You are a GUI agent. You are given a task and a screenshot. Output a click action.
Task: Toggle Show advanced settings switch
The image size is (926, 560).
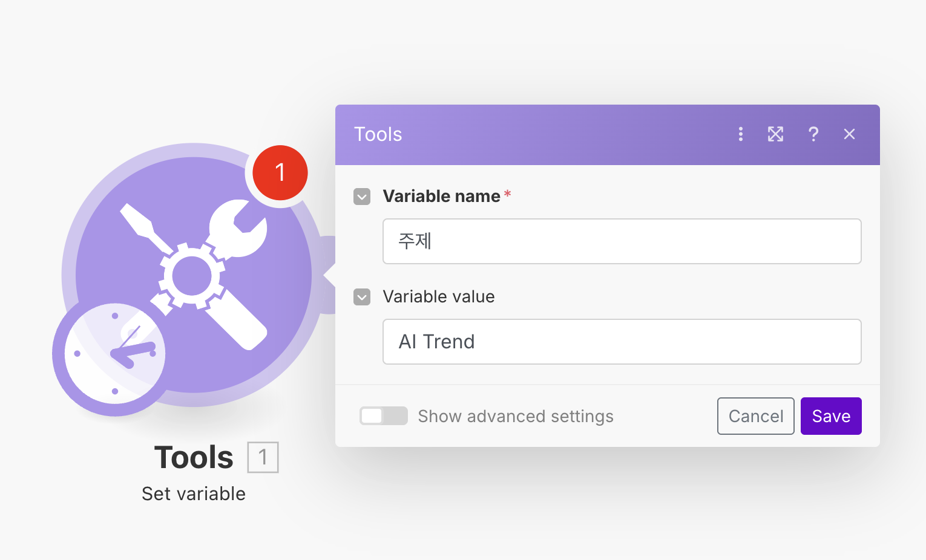point(384,416)
